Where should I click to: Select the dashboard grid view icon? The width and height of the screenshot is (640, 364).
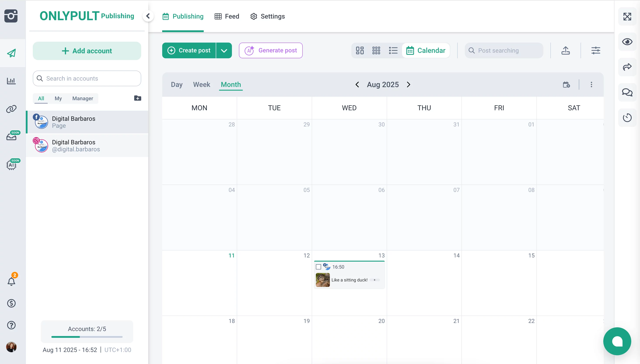pos(360,50)
